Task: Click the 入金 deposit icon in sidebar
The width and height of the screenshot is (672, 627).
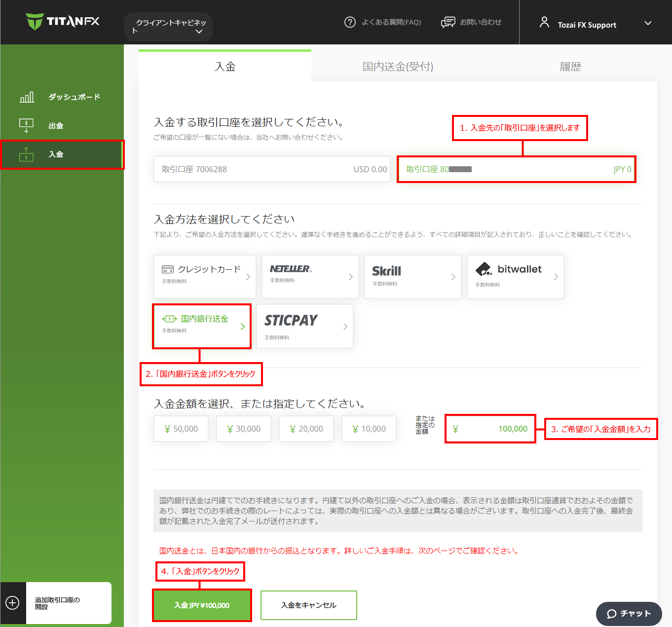Action: 26,154
